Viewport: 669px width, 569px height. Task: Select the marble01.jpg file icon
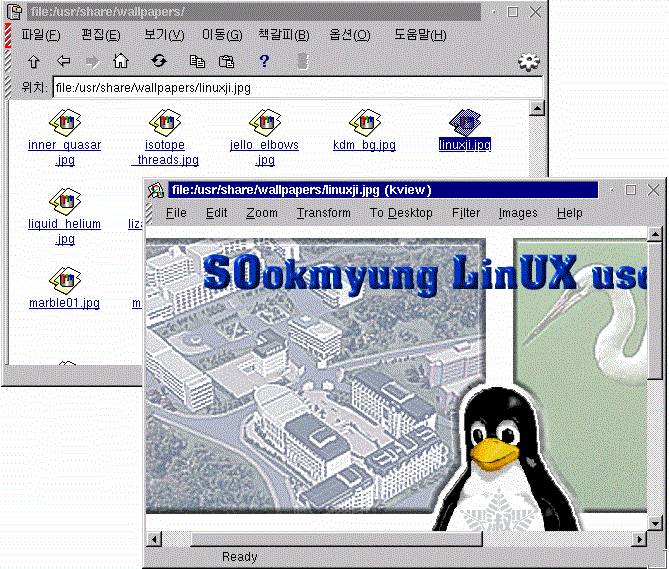tap(65, 280)
